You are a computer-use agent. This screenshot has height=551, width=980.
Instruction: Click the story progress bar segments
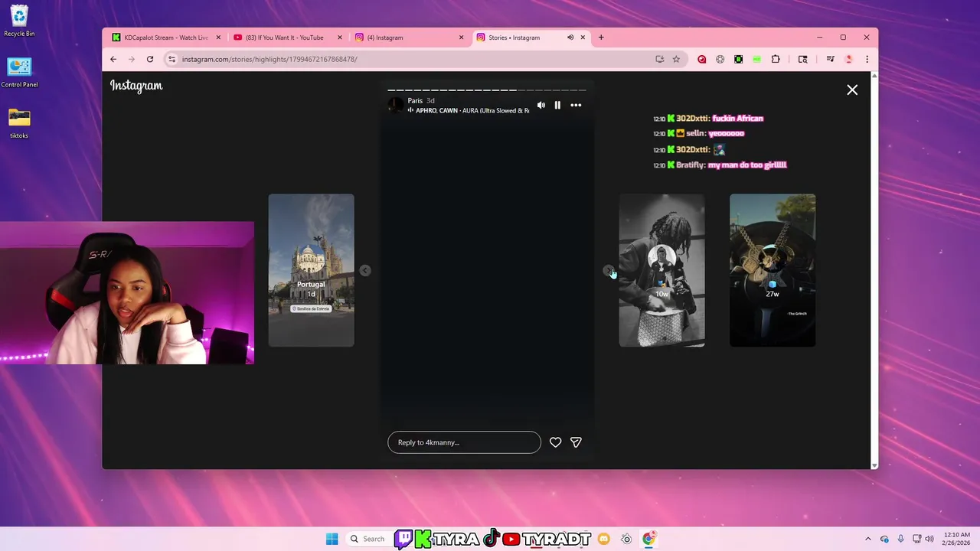click(487, 90)
